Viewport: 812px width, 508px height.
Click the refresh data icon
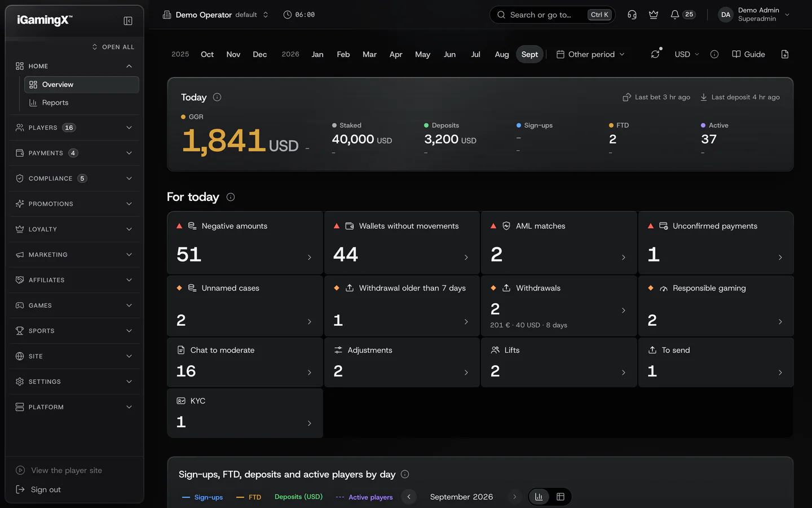tap(655, 54)
